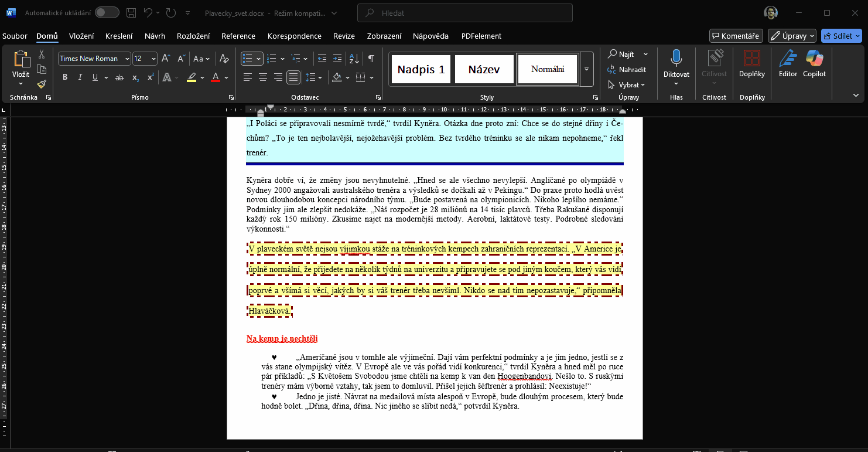Click the Format Painter brush icon
868x452 pixels.
point(42,84)
